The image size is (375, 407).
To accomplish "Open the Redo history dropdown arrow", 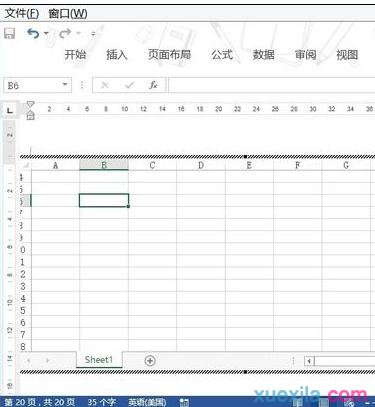I will (78, 33).
